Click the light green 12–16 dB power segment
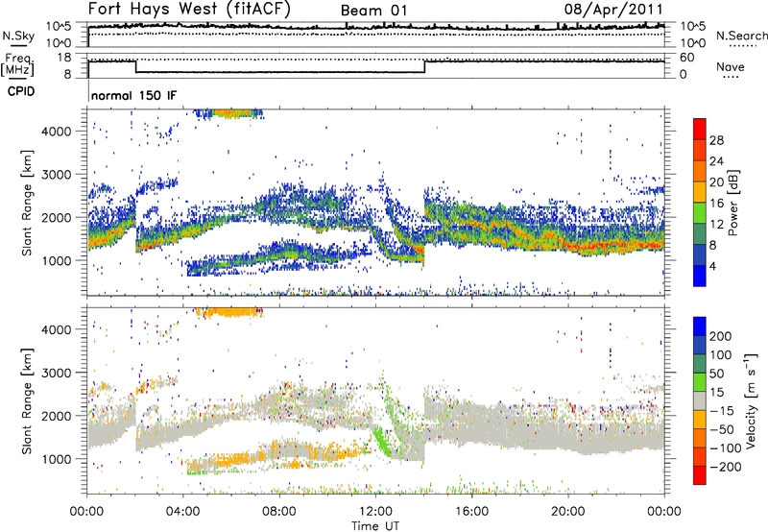768x532 pixels. (x=700, y=213)
